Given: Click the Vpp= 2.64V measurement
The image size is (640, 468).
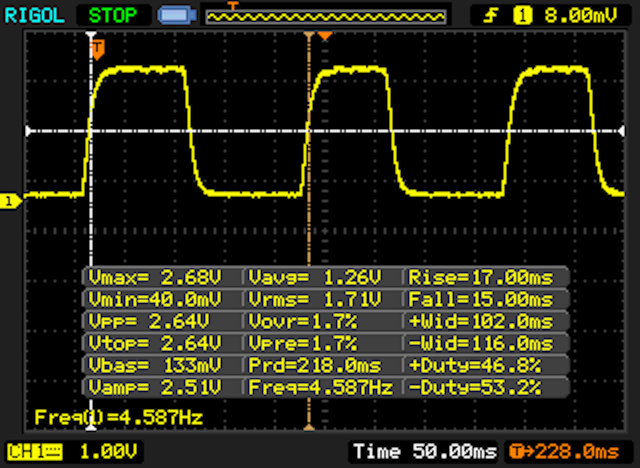Looking at the screenshot, I should (x=149, y=321).
